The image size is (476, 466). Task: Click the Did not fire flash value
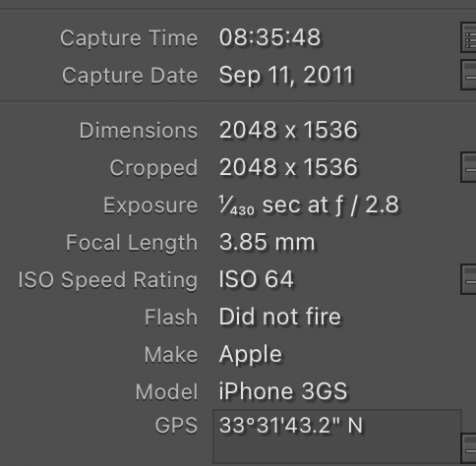pos(280,317)
